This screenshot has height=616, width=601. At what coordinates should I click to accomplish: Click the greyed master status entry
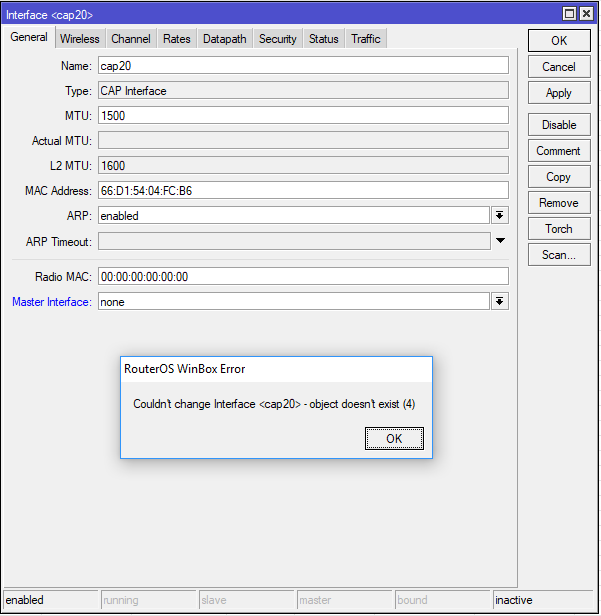(x=344, y=600)
